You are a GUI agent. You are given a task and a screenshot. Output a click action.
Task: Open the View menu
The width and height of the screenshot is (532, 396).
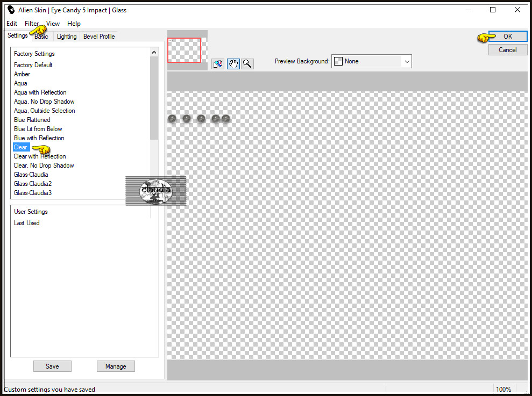[53, 24]
